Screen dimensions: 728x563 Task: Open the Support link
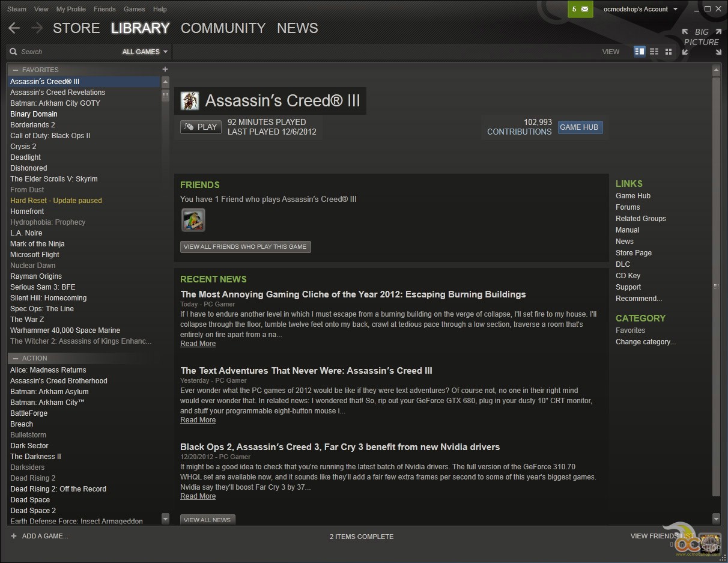pyautogui.click(x=628, y=287)
